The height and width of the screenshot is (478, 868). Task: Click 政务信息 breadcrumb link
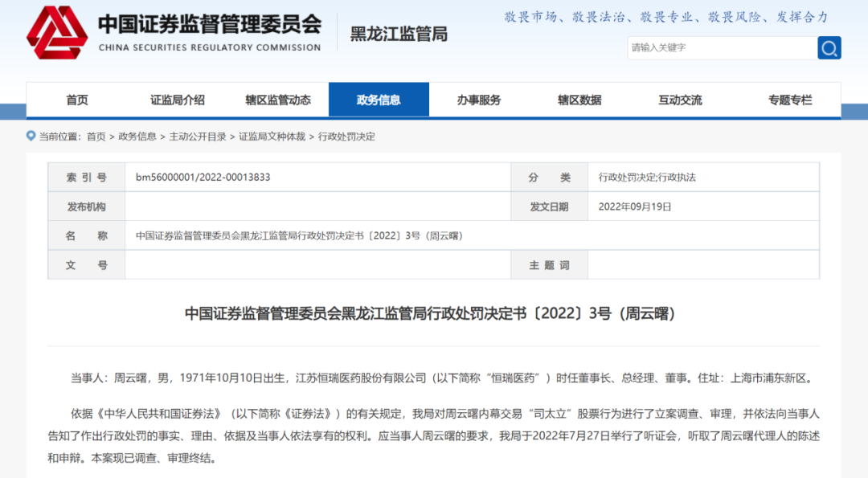137,137
